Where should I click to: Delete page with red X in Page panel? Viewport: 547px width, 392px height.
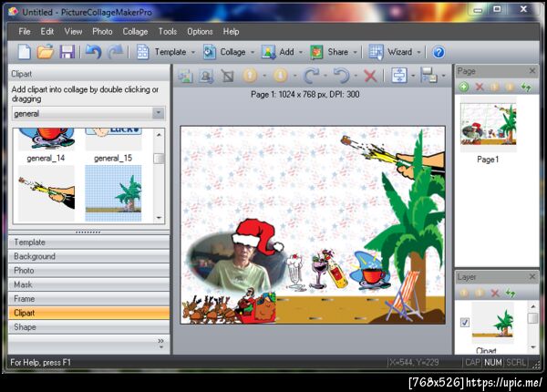[x=480, y=87]
